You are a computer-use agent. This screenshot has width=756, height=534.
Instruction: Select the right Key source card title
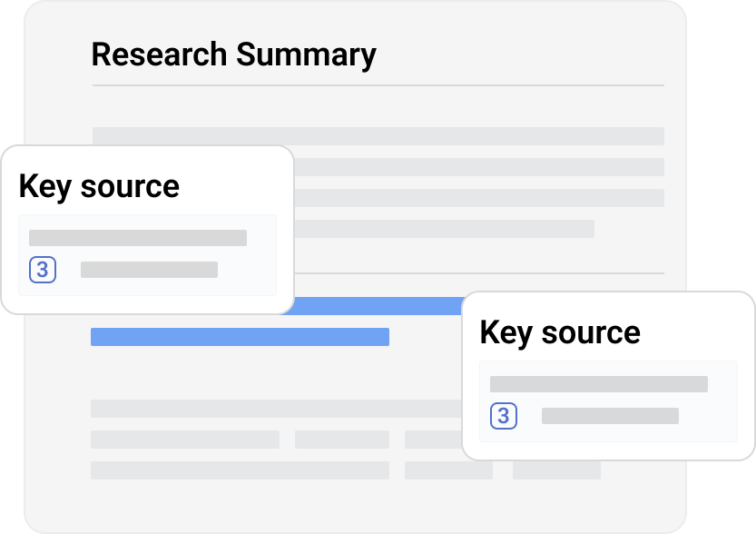coord(560,333)
